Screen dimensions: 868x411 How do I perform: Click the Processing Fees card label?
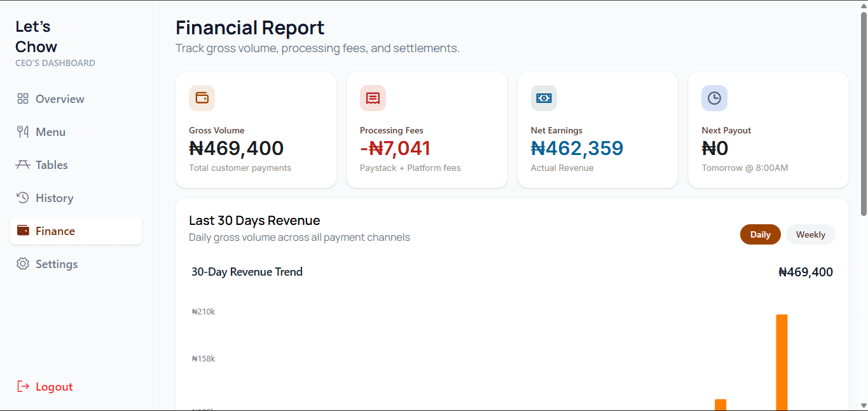click(391, 130)
